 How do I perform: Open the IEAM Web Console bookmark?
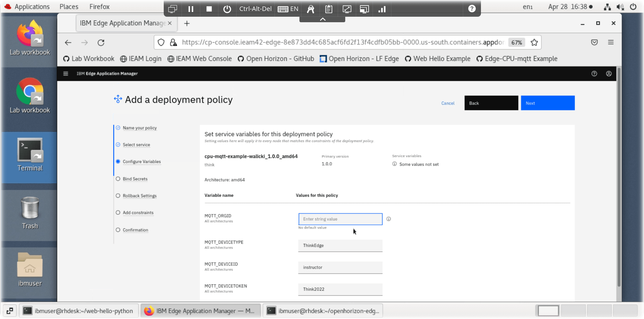pos(199,59)
